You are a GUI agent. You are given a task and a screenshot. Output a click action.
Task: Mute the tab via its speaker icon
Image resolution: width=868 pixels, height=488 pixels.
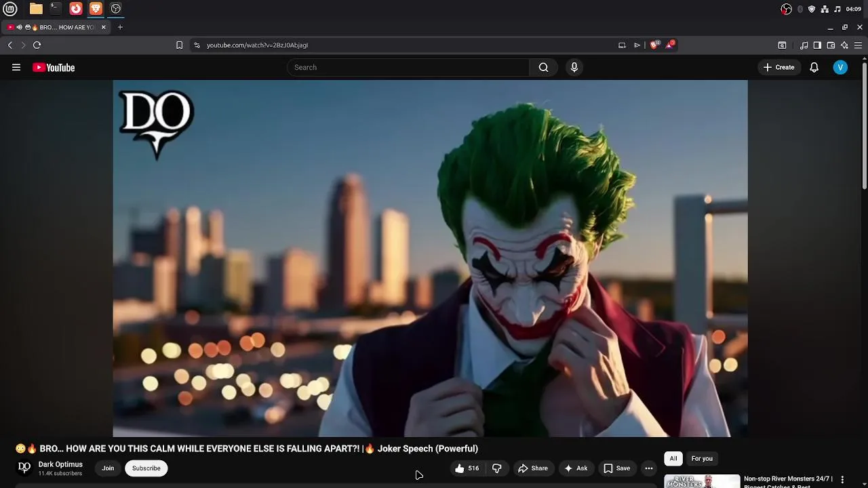coord(19,27)
